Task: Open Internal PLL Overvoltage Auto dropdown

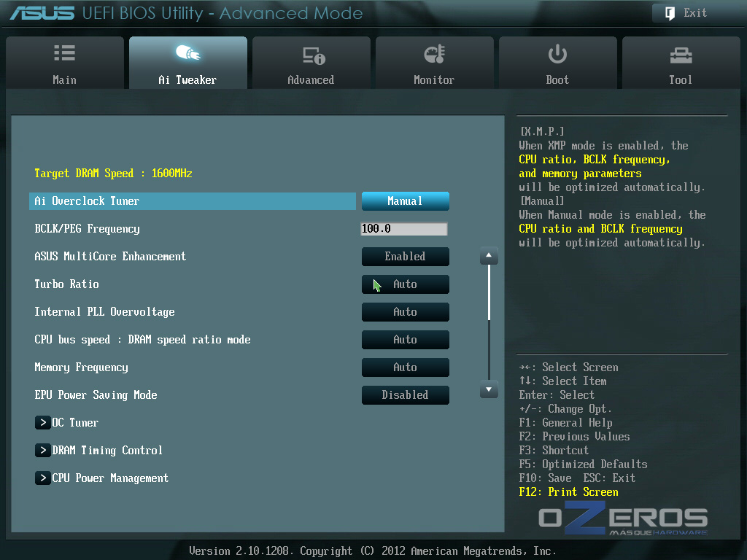Action: [x=405, y=312]
